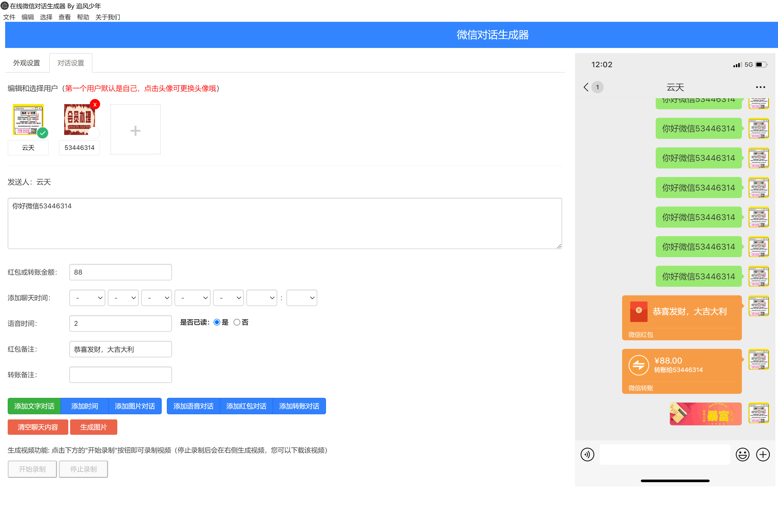This screenshot has height=532, width=778.
Task: Switch to the 对话设置 tab
Action: (71, 63)
